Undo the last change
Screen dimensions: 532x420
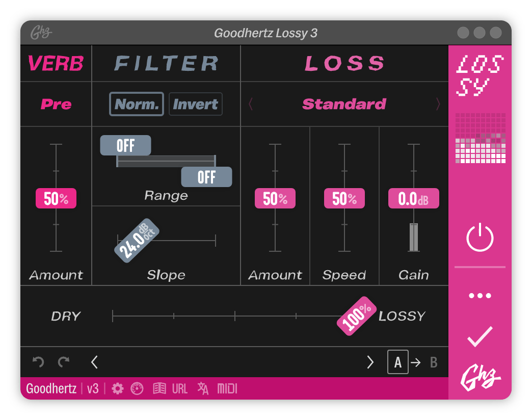tap(38, 362)
